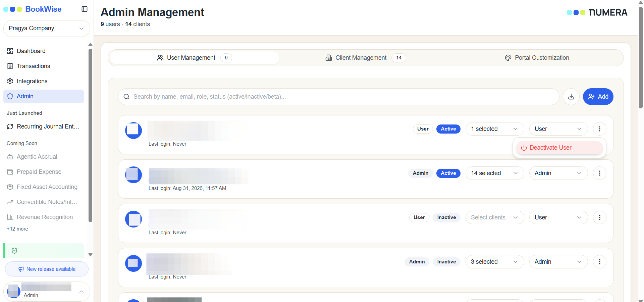Click the Inactive badge in 'Select clients' row
Viewport: 644px width, 302px height.
click(x=446, y=217)
